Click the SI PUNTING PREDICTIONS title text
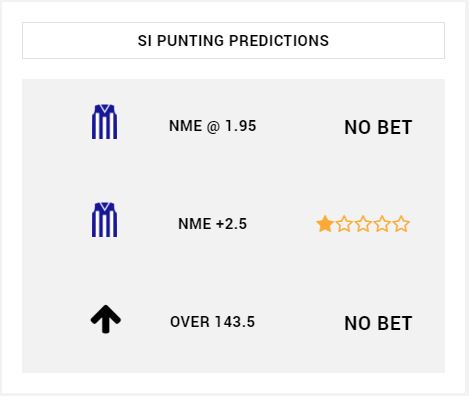 tap(233, 41)
